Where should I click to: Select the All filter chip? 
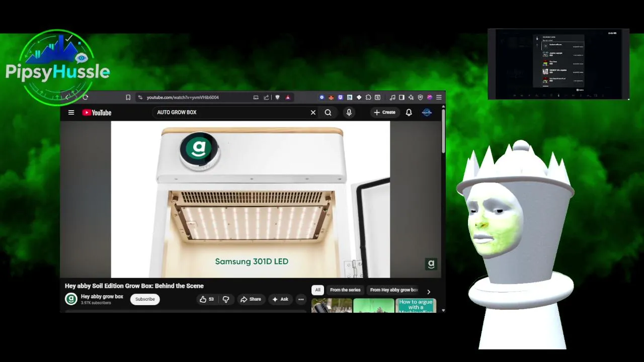[x=317, y=290]
